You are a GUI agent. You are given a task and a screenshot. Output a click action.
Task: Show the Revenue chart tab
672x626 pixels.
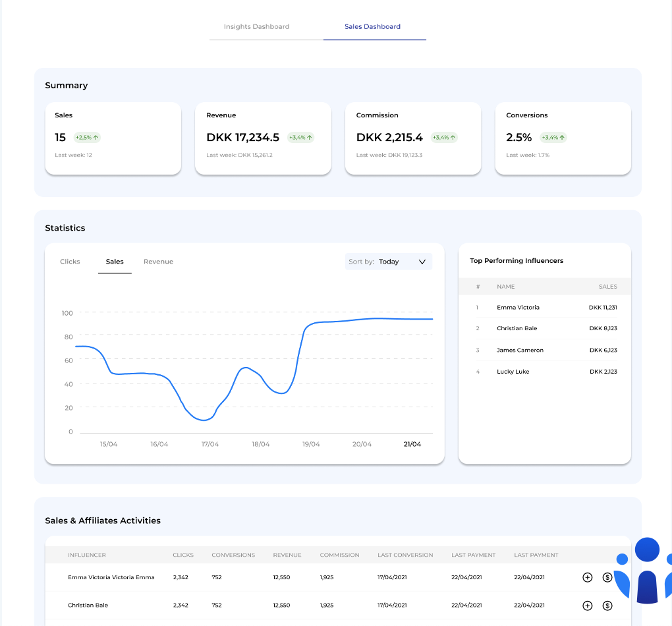[x=158, y=262]
